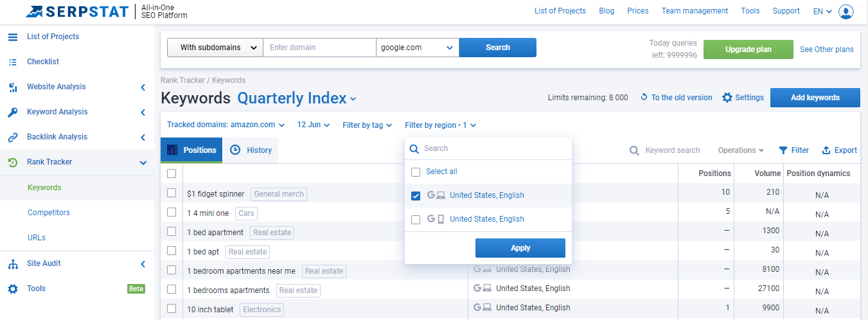Select the checkbox for 1 bed apartment
Screen dimensions: 868x320
click(x=172, y=231)
